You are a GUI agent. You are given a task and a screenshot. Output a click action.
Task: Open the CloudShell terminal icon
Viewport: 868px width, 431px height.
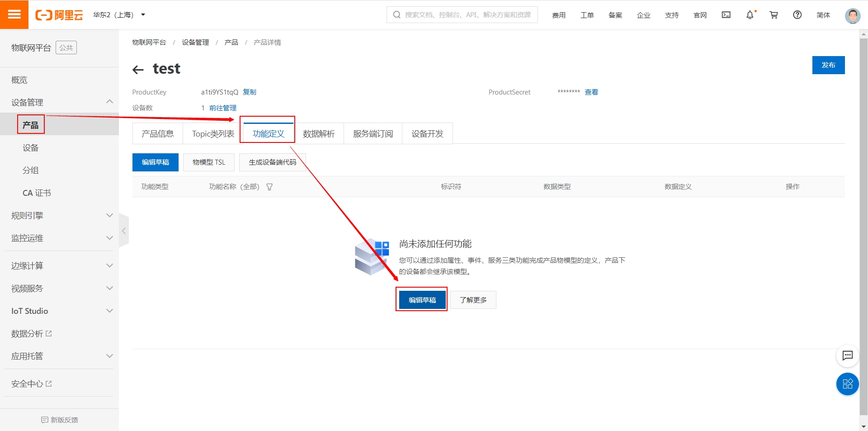(x=726, y=14)
